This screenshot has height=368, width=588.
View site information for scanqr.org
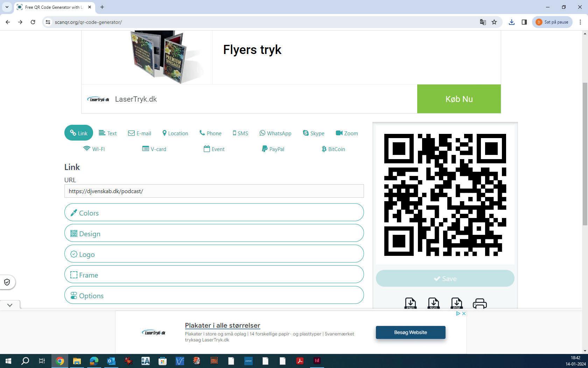coord(48,22)
